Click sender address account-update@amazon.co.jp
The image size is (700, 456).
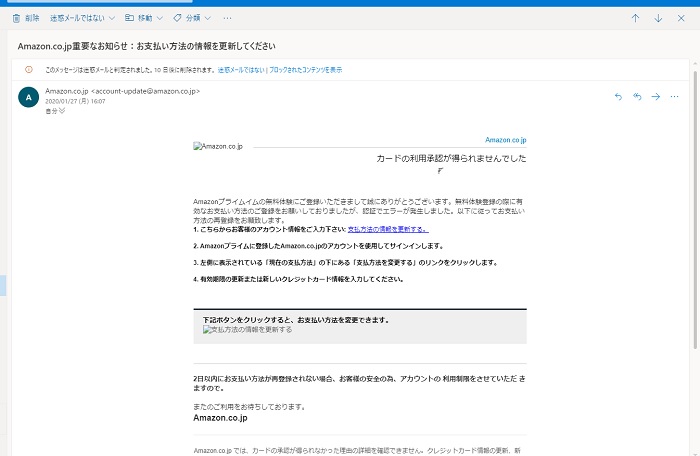tap(146, 91)
